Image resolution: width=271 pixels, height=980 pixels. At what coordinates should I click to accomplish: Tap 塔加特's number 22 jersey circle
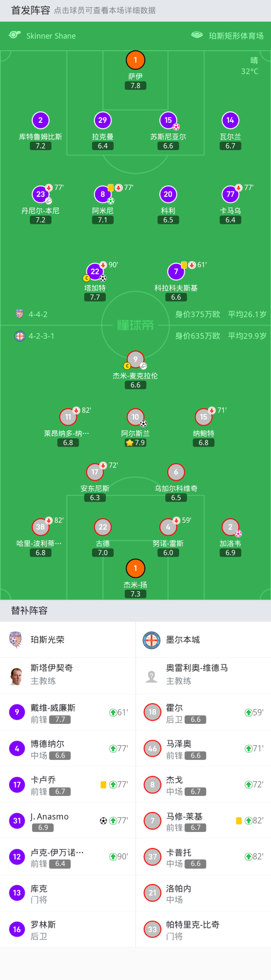[x=94, y=271]
